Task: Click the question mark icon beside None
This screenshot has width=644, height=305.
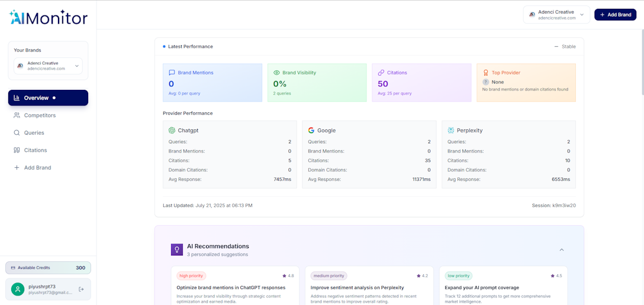Action: [486, 82]
